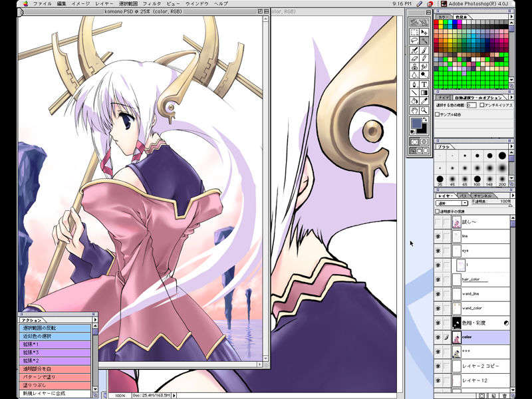
Task: Click the add layer mask icon in Layers panel
Action: 481,396
